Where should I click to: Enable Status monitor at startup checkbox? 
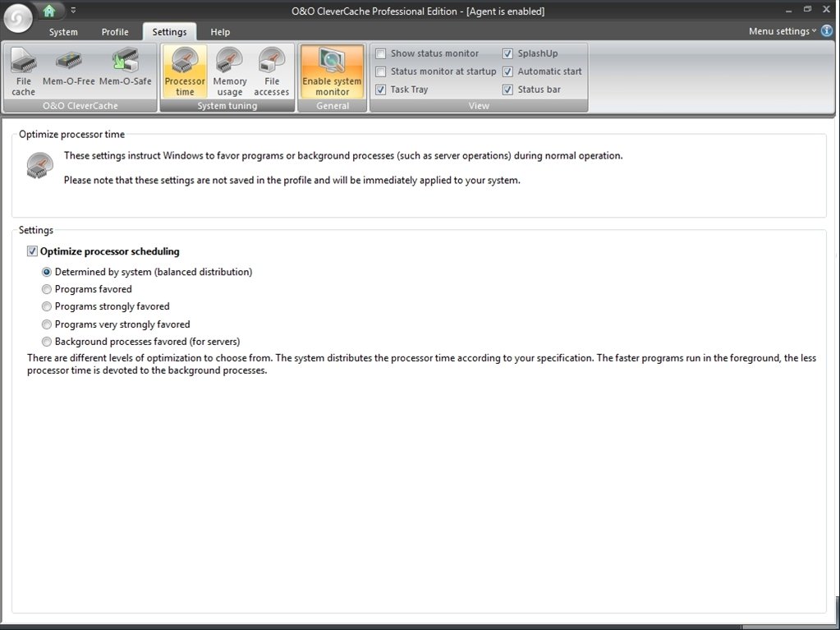click(x=380, y=71)
